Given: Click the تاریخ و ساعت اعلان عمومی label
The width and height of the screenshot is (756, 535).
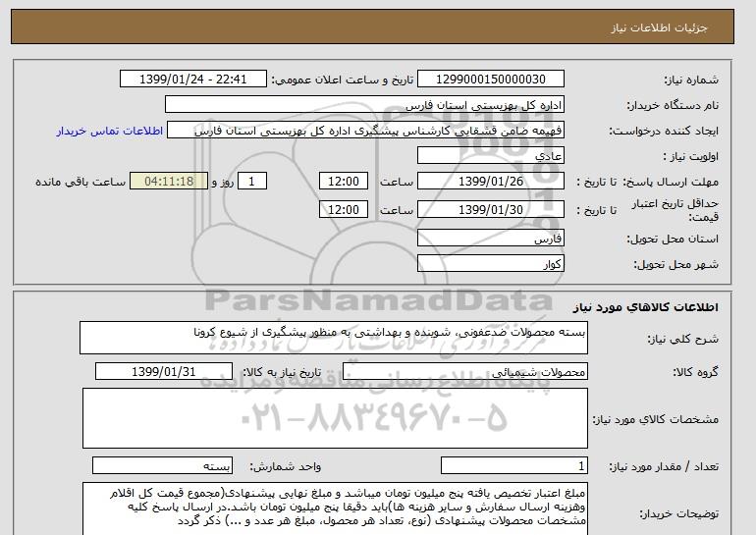Looking at the screenshot, I should click(x=343, y=80).
